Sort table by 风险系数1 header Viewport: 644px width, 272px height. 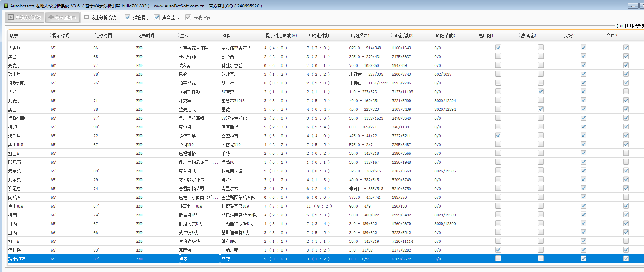click(360, 36)
